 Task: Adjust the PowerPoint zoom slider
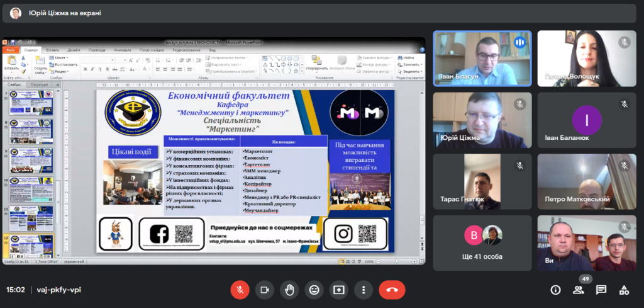point(397,261)
